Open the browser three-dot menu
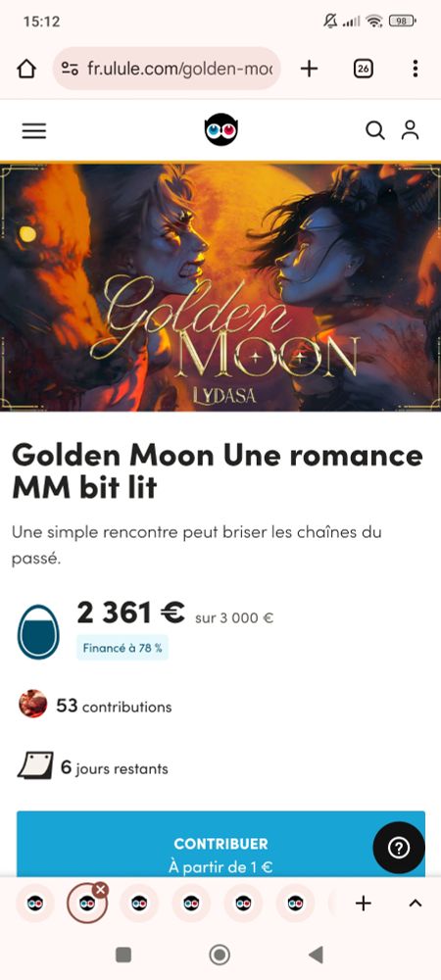This screenshot has width=441, height=980. [x=416, y=69]
